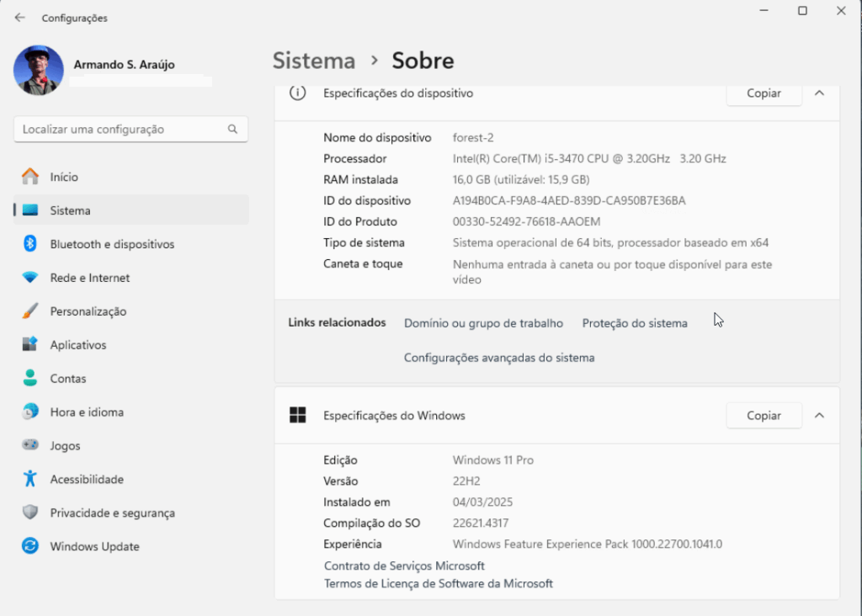Viewport: 862px width, 616px height.
Task: Open Rede e Internet settings
Action: [x=89, y=278]
